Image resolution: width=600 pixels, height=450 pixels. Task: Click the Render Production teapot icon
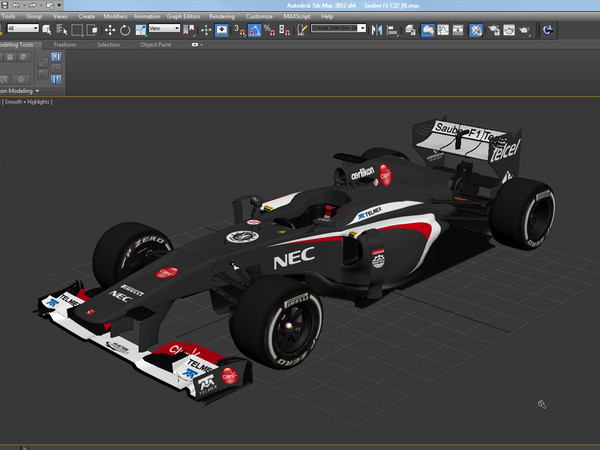coord(524,30)
